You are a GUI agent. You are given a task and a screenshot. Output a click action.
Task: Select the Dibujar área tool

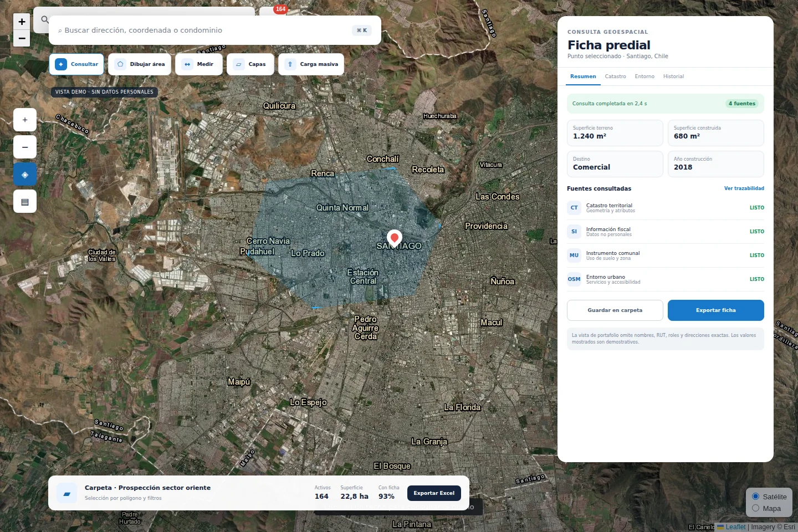click(140, 64)
